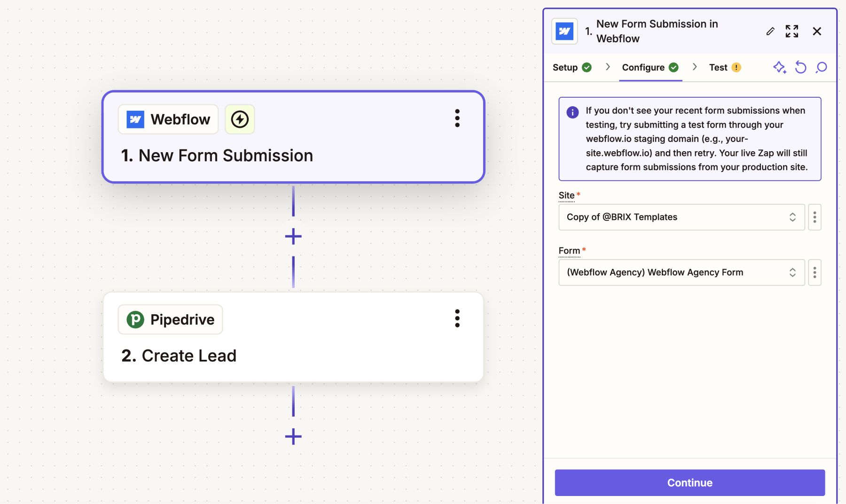Click the Pipedrive app badge on step 2
Viewport: 846px width, 504px height.
pos(170,319)
